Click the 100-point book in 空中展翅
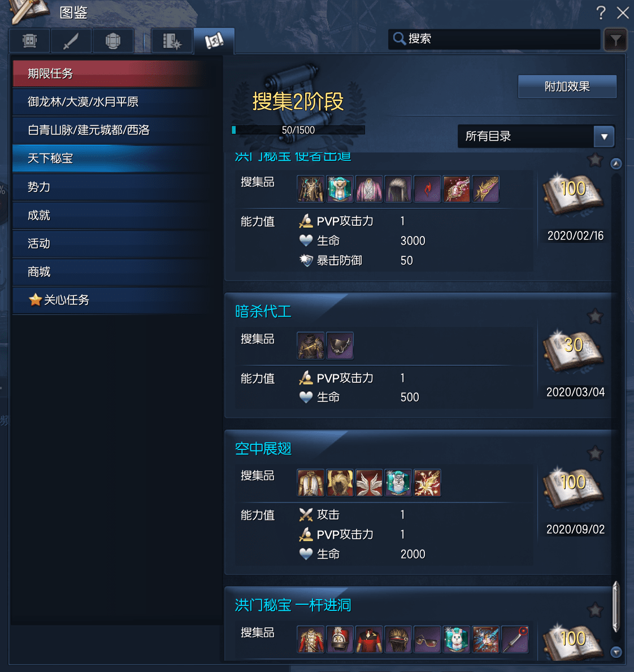The width and height of the screenshot is (634, 672). (574, 490)
